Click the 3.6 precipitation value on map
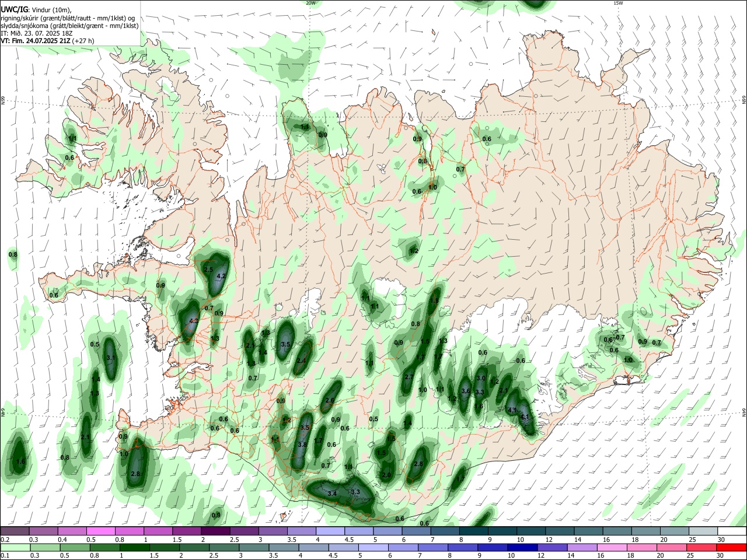The width and height of the screenshot is (747, 560). (466, 391)
